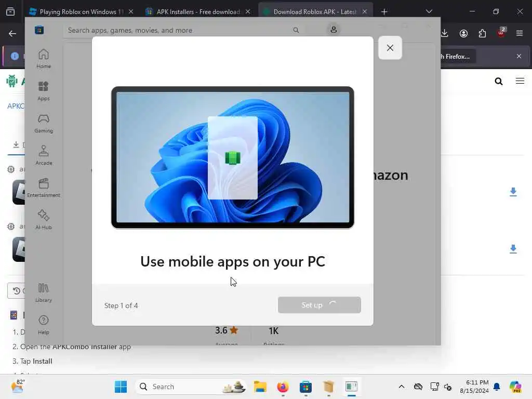Open Firefox extensions puzzle icon
The height and width of the screenshot is (399, 532).
pyautogui.click(x=482, y=33)
